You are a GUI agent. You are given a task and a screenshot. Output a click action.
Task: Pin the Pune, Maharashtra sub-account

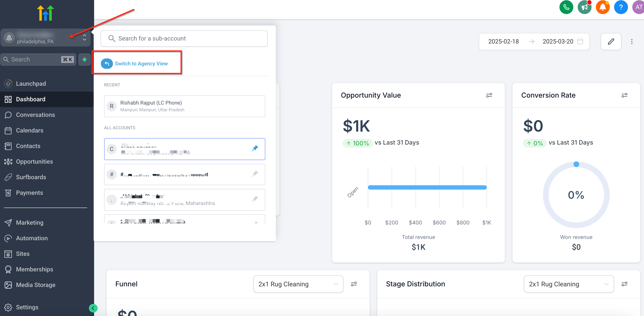pos(255,199)
